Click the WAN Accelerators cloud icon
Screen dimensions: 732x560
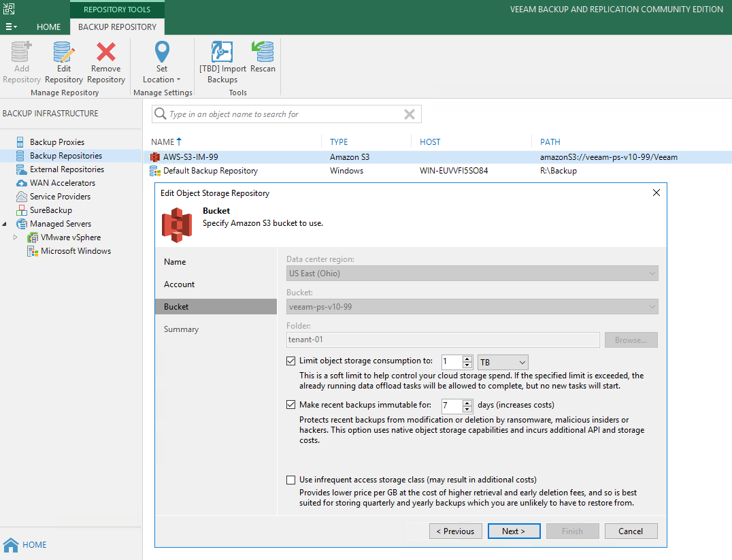tap(22, 183)
